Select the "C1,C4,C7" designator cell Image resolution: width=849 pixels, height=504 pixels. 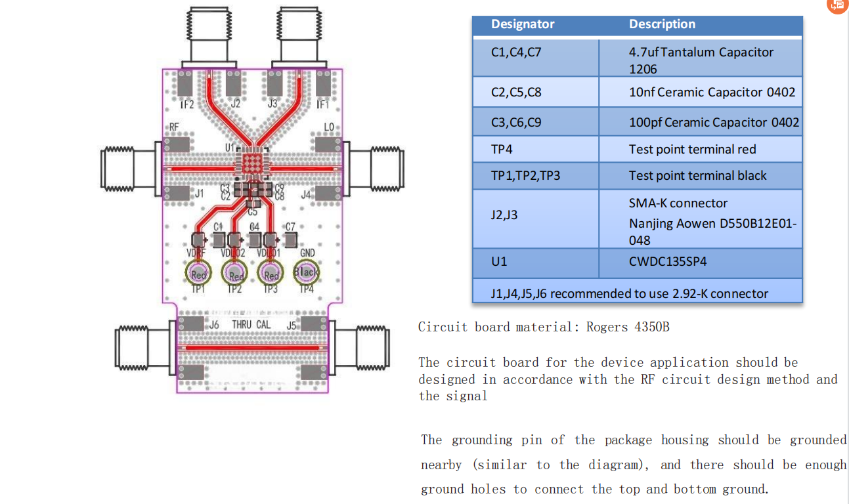[536, 58]
